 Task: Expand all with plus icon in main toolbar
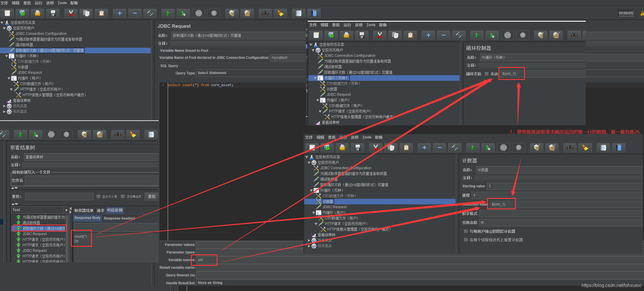click(119, 13)
